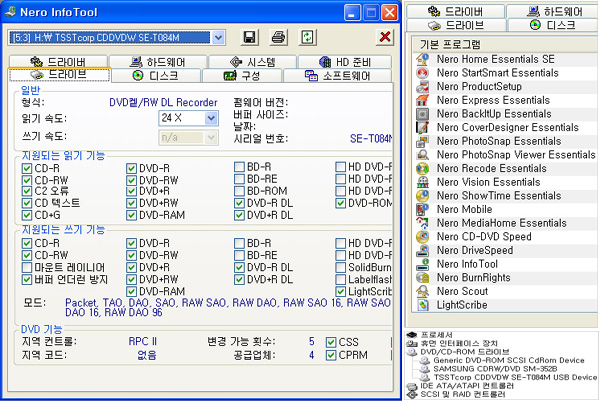Select the 구성 tab
Image resolution: width=600 pixels, height=403 pixels.
[242, 75]
